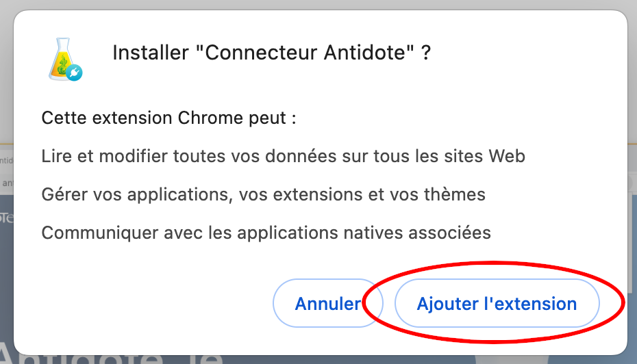Click the question mark ending the dialog title
The height and width of the screenshot is (364, 637).
pos(426,53)
